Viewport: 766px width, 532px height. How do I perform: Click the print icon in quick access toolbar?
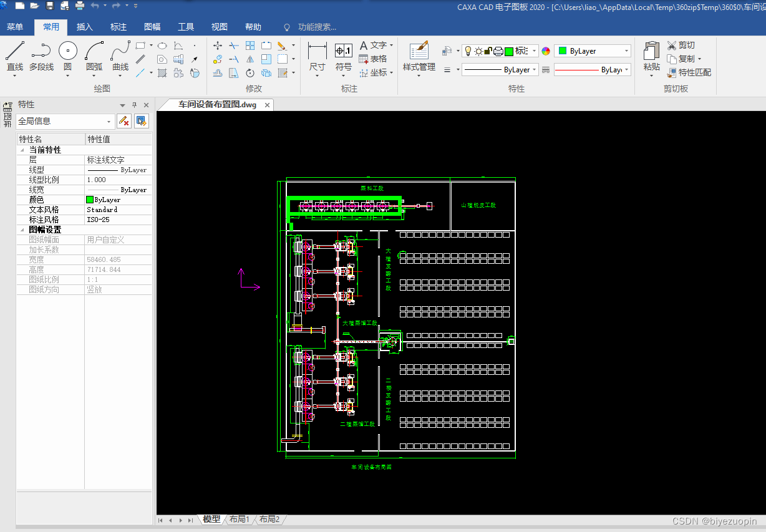[x=79, y=6]
